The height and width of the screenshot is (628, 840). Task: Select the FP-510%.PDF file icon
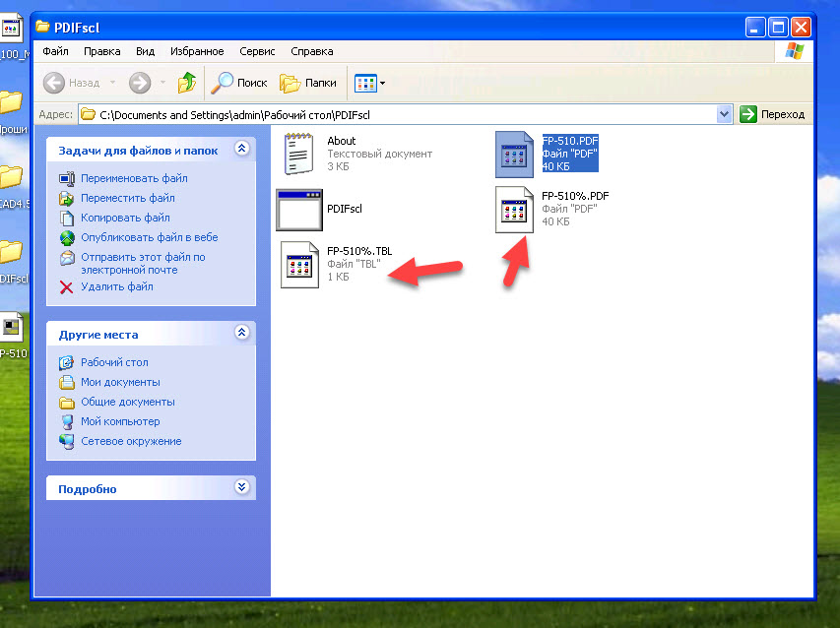[x=514, y=210]
